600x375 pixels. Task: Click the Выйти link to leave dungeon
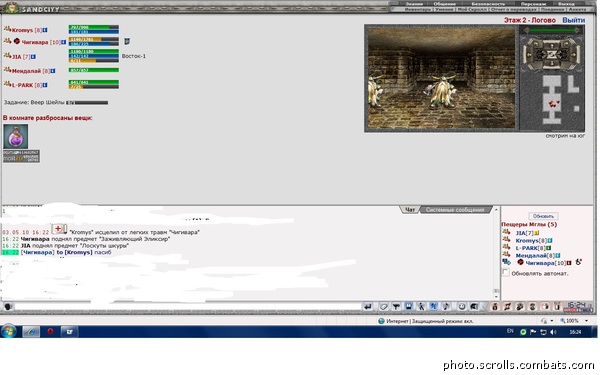[573, 20]
